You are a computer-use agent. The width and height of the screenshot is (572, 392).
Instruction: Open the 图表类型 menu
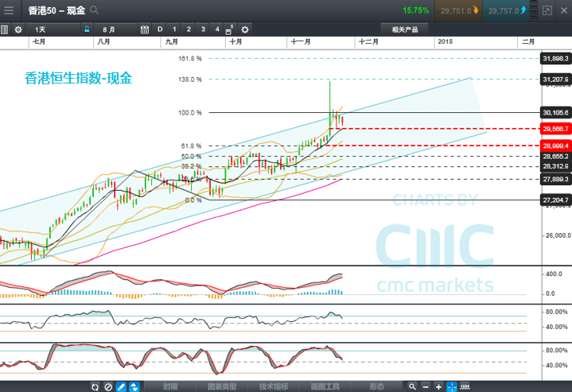(x=222, y=386)
